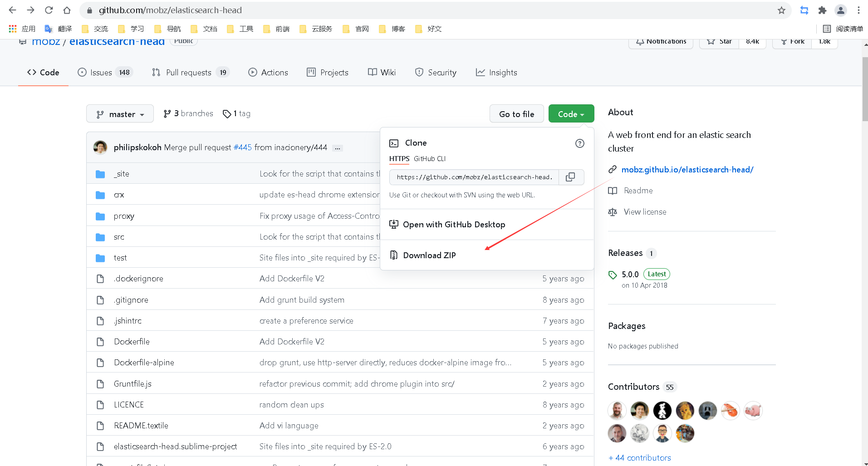868x466 pixels.
Task: Toggle the green Code dropdown
Action: 571,114
